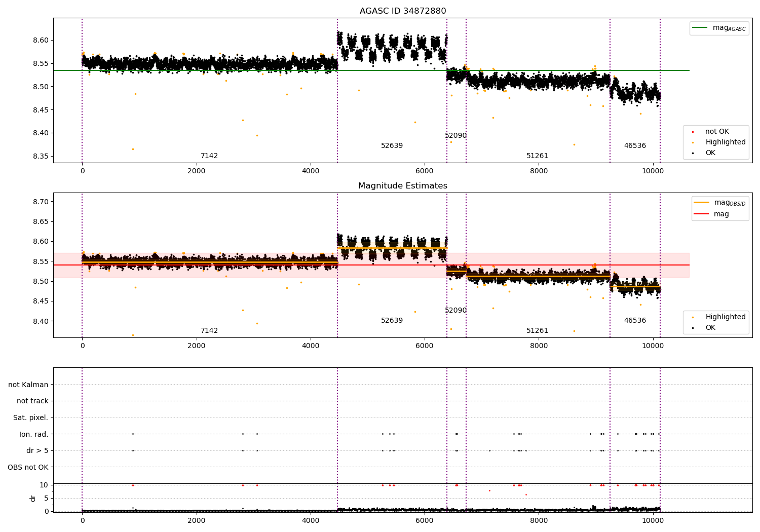The width and height of the screenshot is (760, 532).
Task: Select the orange mag OBSID legend line sample
Action: coord(702,203)
